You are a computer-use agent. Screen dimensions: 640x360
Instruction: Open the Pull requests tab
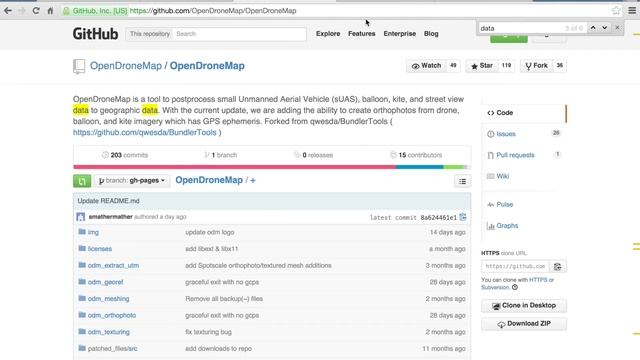tap(515, 155)
